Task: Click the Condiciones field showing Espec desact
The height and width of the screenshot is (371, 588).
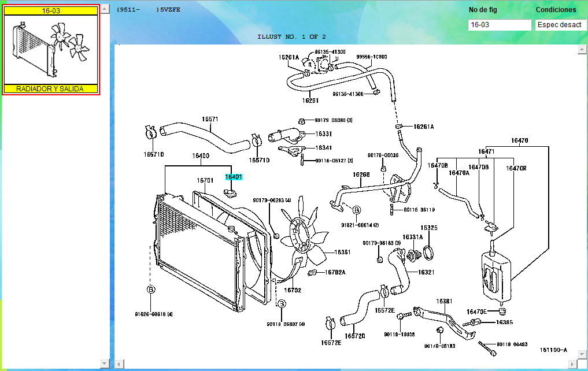Action: [x=560, y=25]
